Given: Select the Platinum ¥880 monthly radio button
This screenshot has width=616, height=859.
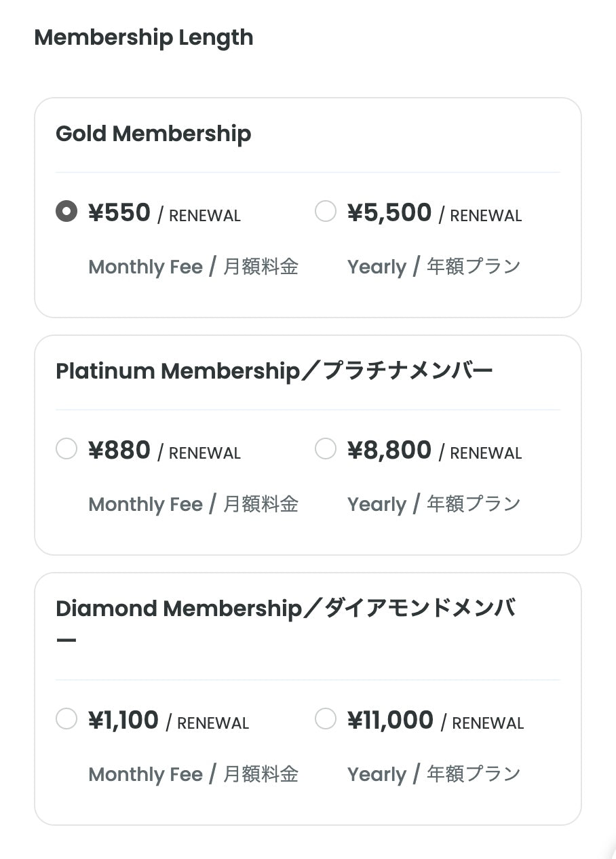Looking at the screenshot, I should (66, 448).
